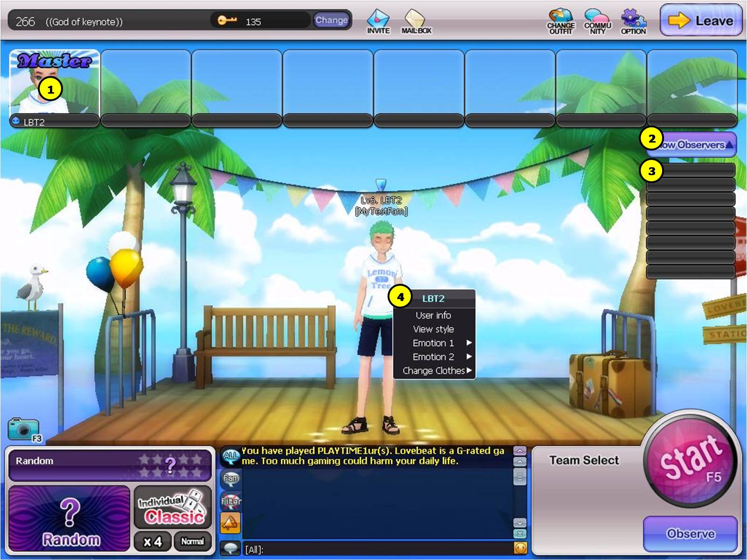This screenshot has height=560, width=747.
Task: Expand the Change Clothes submenu
Action: point(434,371)
